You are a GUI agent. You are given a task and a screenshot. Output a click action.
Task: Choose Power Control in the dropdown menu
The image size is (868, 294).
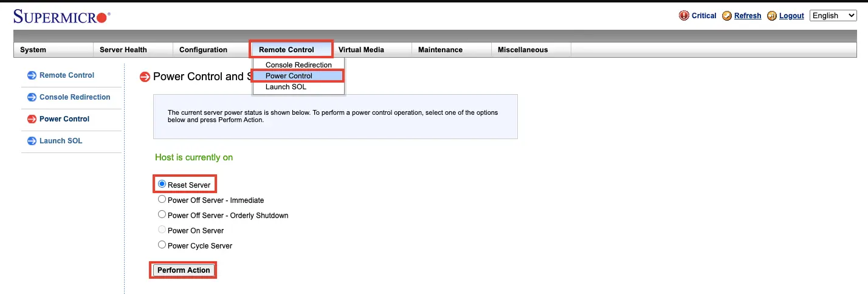click(298, 76)
